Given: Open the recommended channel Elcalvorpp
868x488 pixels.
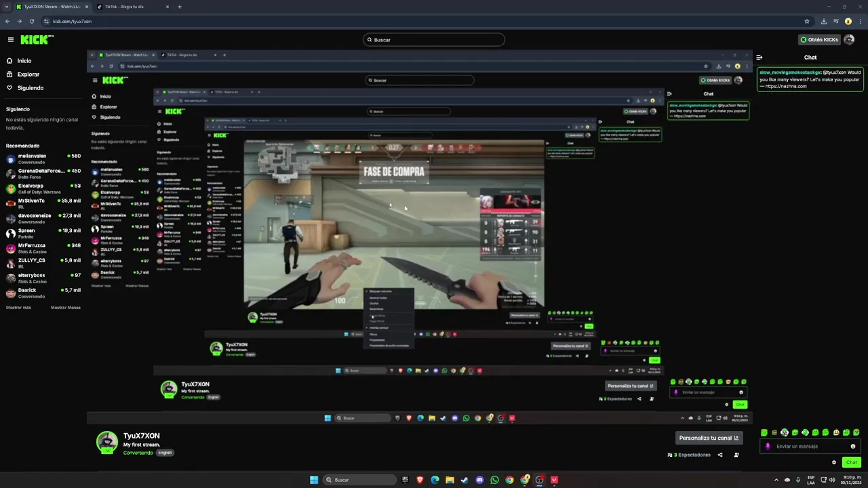Looking at the screenshot, I should tap(43, 188).
